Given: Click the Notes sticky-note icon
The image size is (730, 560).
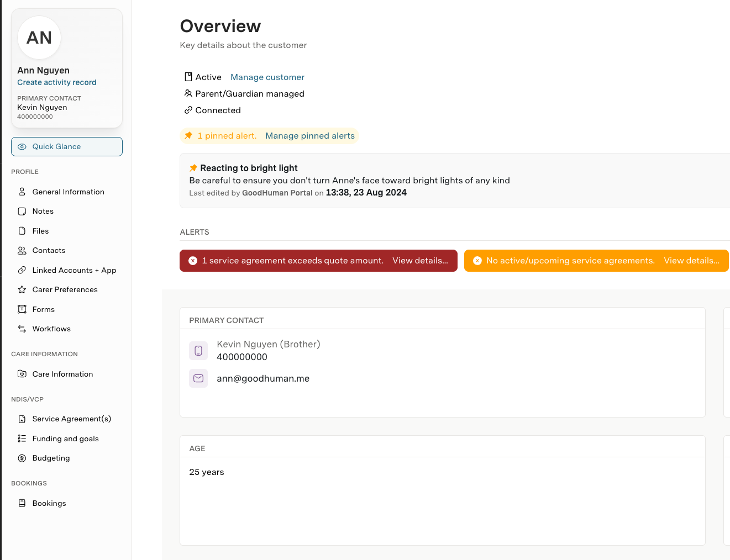Looking at the screenshot, I should (22, 212).
